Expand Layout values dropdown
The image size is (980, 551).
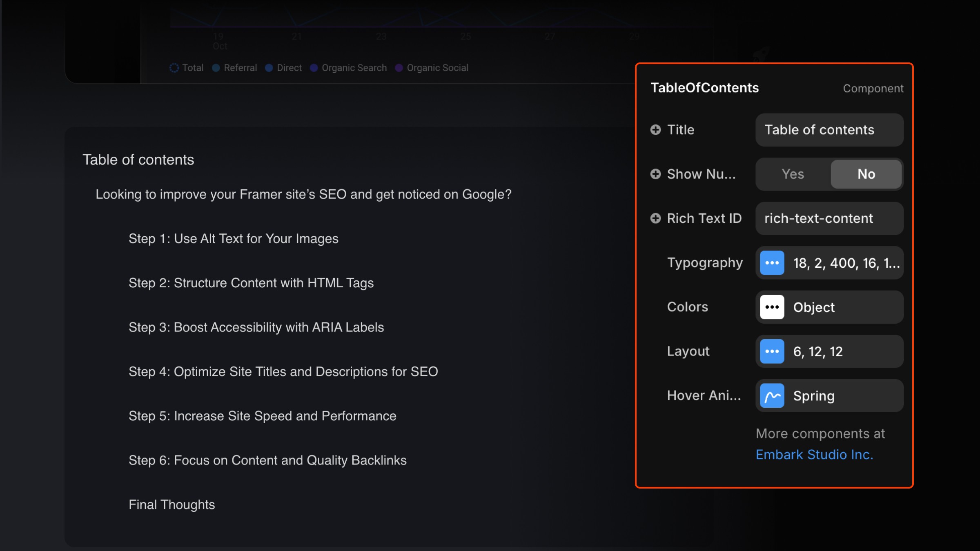(x=773, y=351)
